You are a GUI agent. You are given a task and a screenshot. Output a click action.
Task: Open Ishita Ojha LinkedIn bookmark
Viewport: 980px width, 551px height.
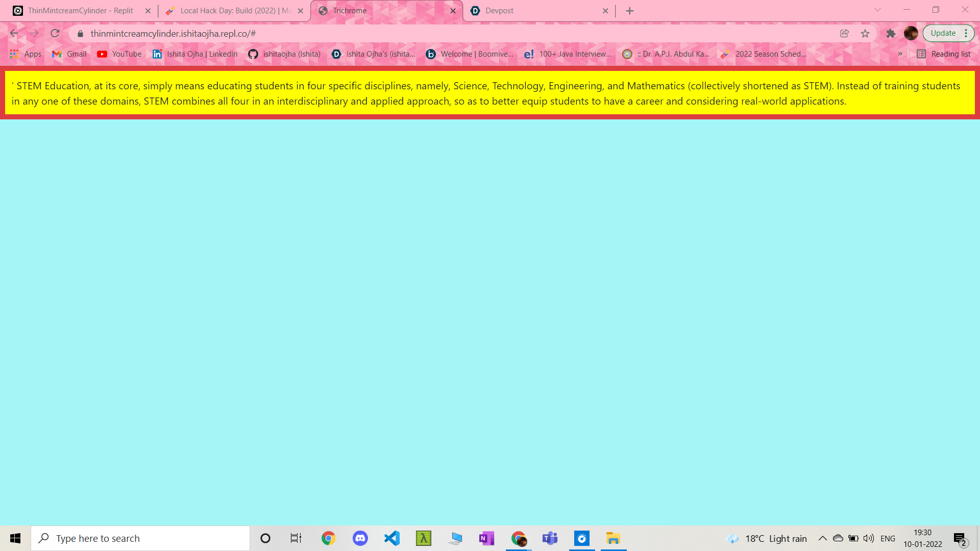point(195,54)
